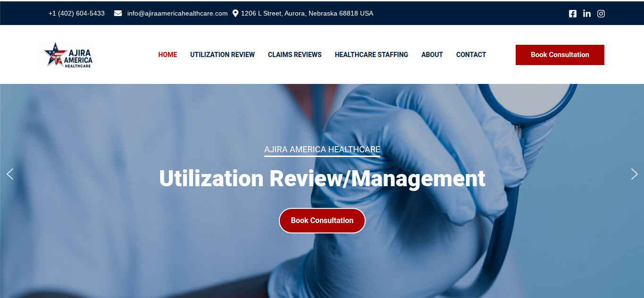Viewport: 644px width, 298px height.
Task: Click the Ajira America Healthcare logo
Action: 68,55
